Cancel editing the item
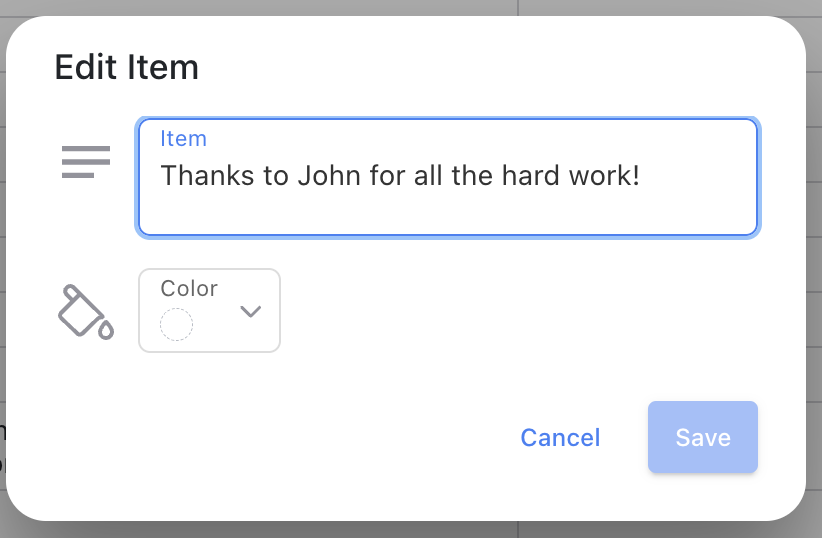 pos(560,437)
